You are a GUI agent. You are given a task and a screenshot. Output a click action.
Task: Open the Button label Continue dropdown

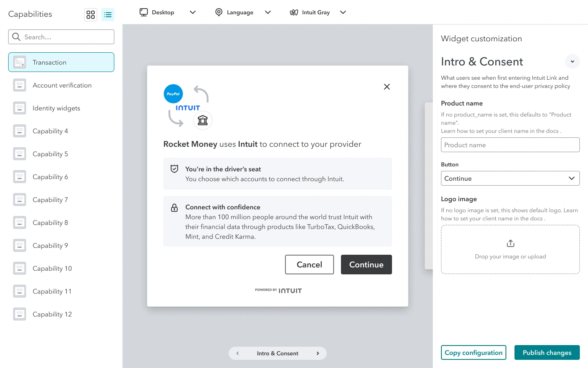510,178
